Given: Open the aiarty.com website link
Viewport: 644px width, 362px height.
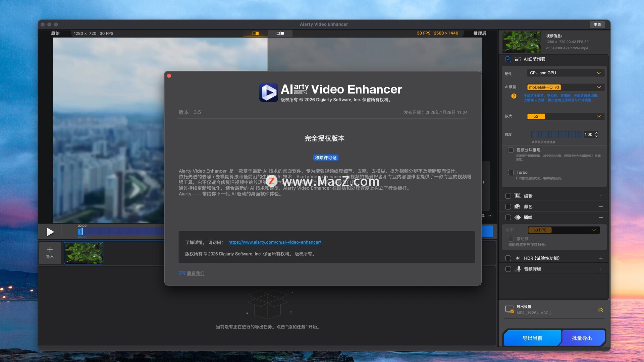Looking at the screenshot, I should 274,242.
